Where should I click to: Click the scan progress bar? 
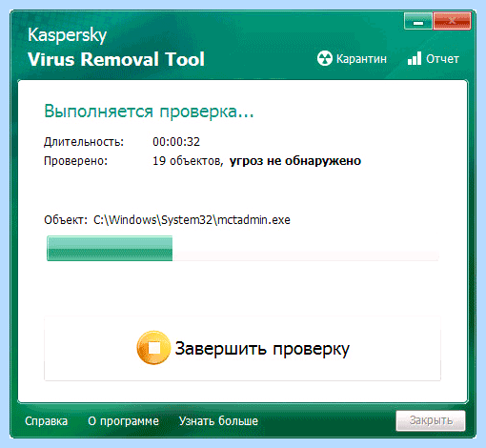242,249
